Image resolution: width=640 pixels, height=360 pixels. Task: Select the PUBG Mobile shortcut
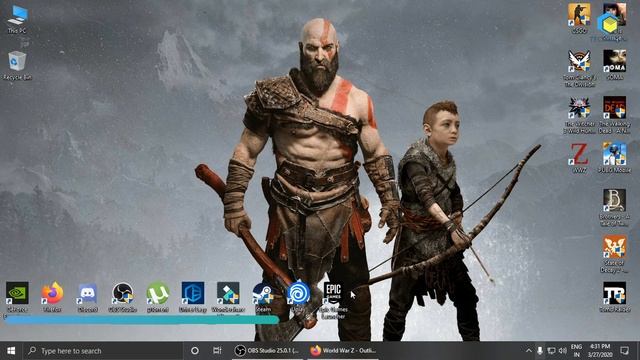pyautogui.click(x=614, y=158)
